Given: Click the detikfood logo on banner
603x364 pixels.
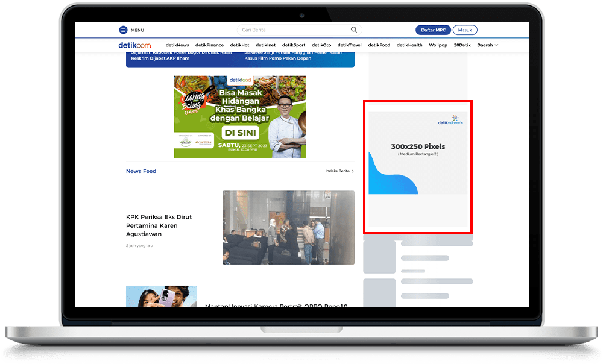Looking at the screenshot, I should 240,80.
